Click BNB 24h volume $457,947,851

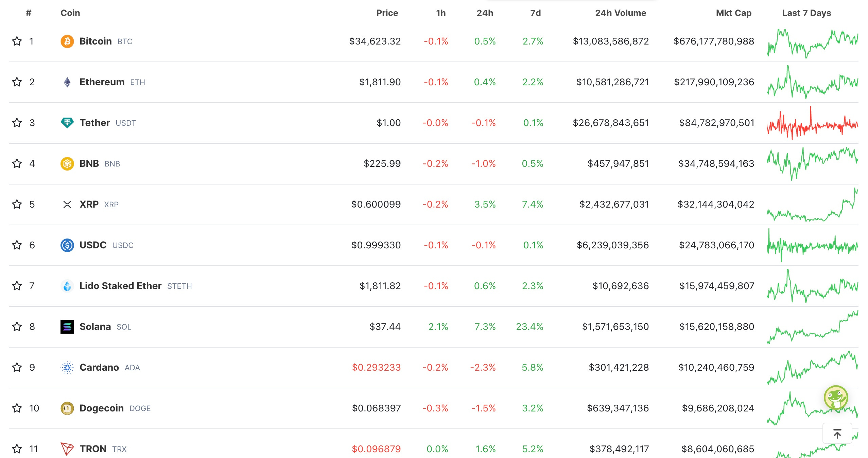618,164
